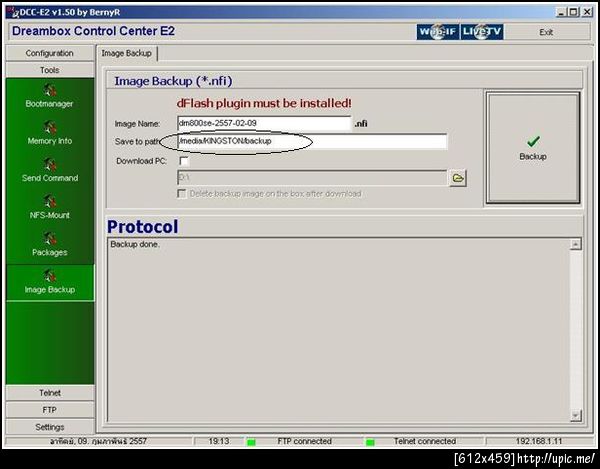Viewport: 600px width, 469px height.
Task: Click the Web-IF banner icon
Action: [x=438, y=31]
